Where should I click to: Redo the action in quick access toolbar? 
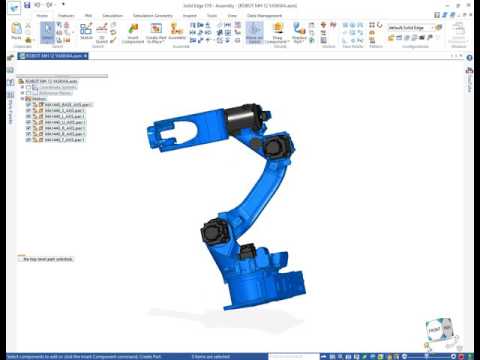pos(49,5)
